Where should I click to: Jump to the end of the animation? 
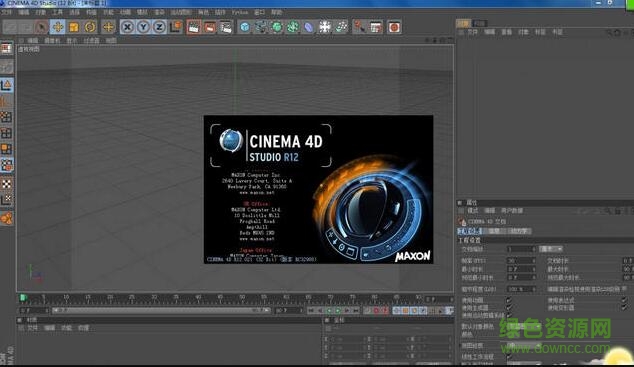click(x=356, y=310)
